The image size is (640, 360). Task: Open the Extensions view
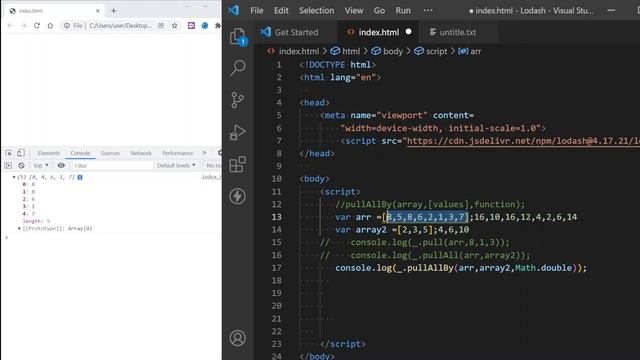238,164
